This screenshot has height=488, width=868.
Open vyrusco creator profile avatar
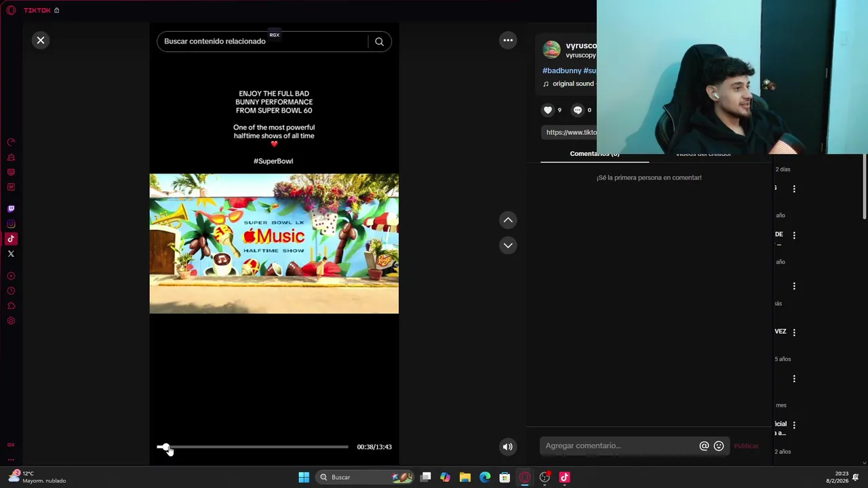coord(552,49)
